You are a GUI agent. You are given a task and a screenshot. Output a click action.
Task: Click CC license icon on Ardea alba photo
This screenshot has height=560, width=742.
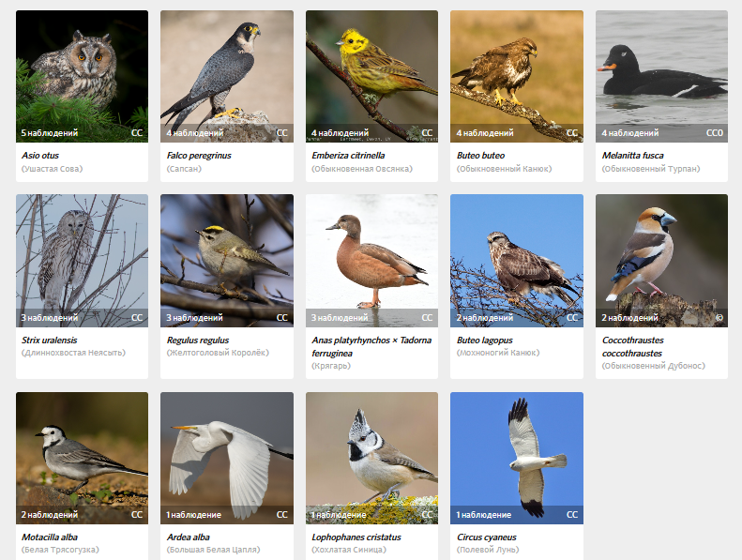click(282, 515)
